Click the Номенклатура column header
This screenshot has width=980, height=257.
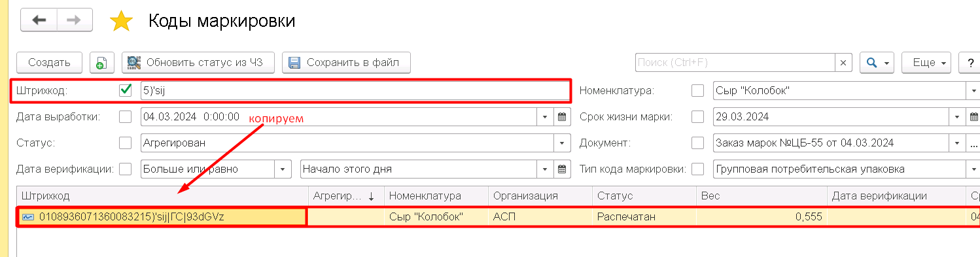[436, 196]
